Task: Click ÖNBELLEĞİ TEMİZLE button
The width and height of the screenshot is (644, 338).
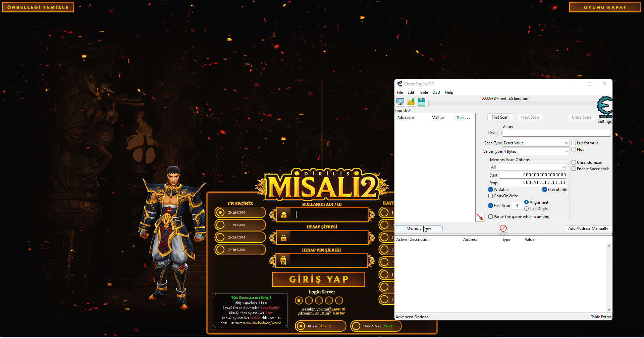Action: point(38,7)
